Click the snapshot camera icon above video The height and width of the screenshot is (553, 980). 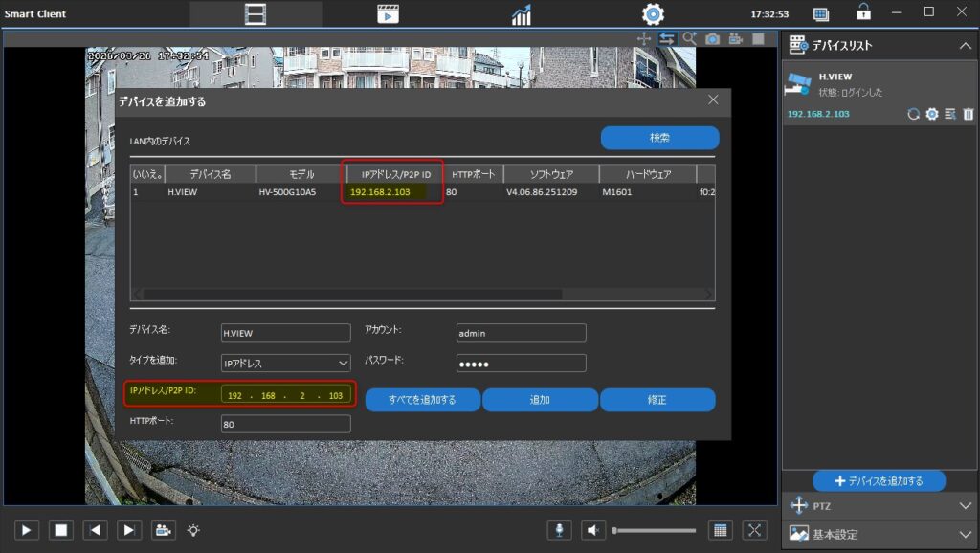[x=712, y=38]
